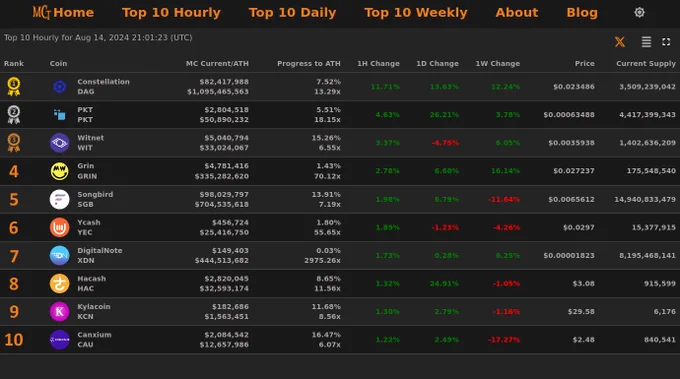Click PKT 1D change 26.21%
Screen dimensions: 680x379
point(444,114)
